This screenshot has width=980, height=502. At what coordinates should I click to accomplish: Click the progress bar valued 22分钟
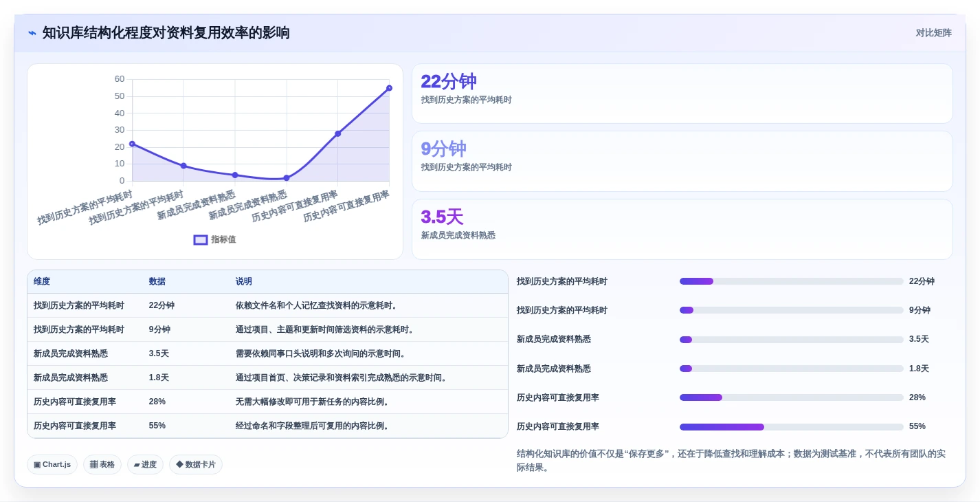[x=792, y=281]
